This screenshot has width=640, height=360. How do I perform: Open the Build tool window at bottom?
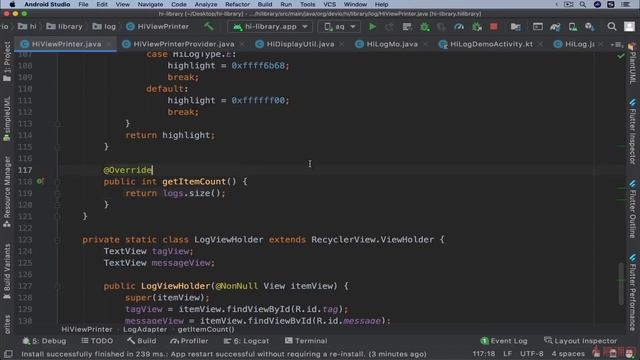[141, 341]
